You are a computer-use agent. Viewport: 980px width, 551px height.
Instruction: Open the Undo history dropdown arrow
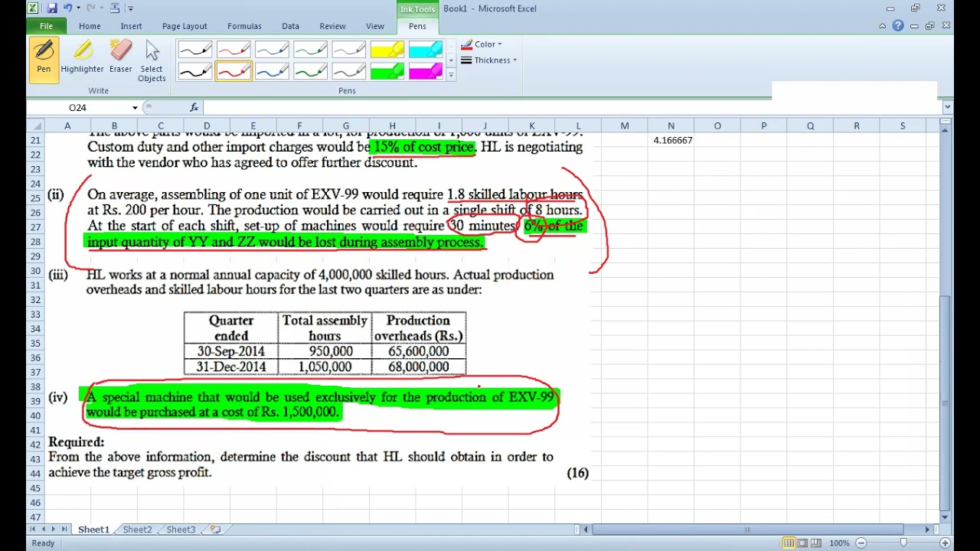(77, 8)
